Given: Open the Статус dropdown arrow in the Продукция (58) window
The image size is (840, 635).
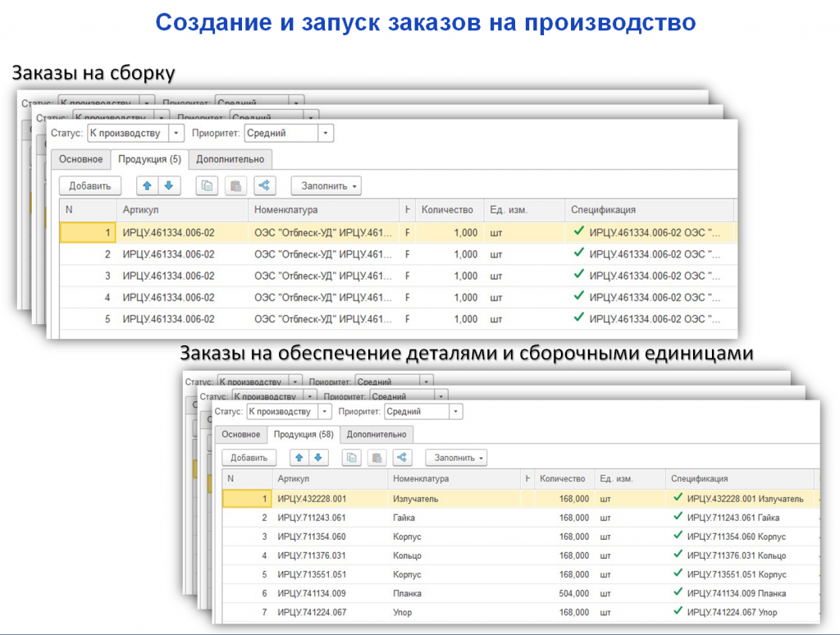Looking at the screenshot, I should tap(325, 412).
